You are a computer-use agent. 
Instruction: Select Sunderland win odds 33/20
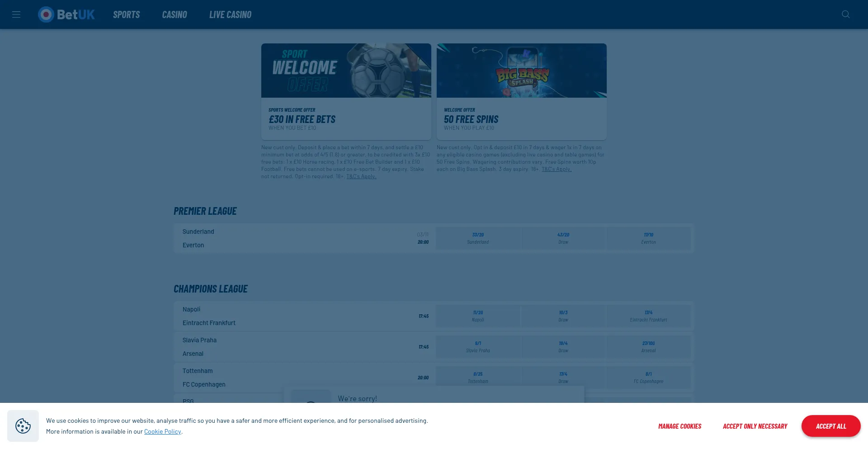pos(478,238)
